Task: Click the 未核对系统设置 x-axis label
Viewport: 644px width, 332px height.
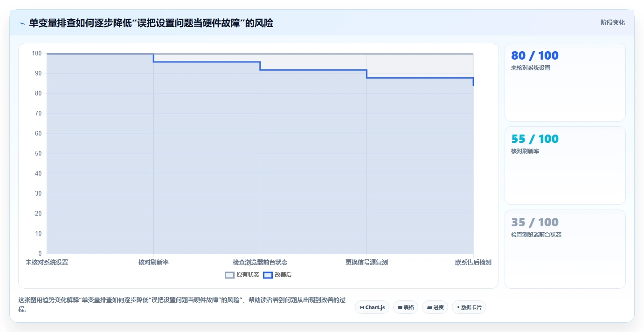Action: [47, 262]
